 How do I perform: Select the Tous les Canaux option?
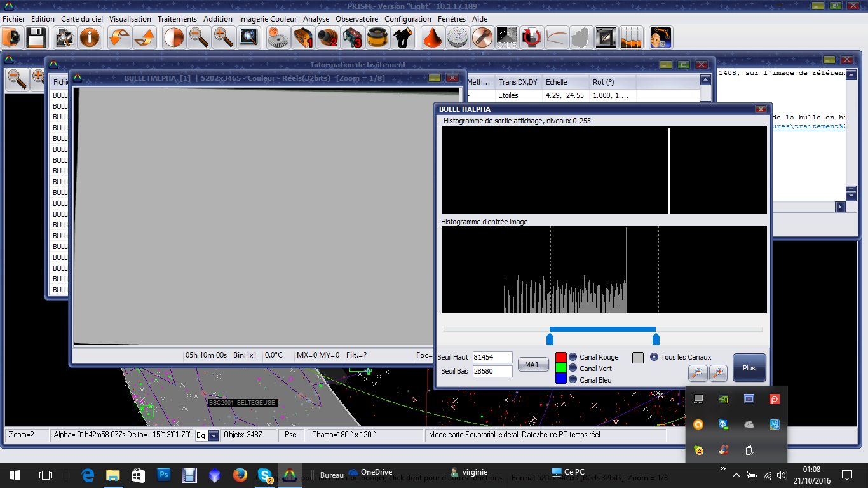(654, 357)
